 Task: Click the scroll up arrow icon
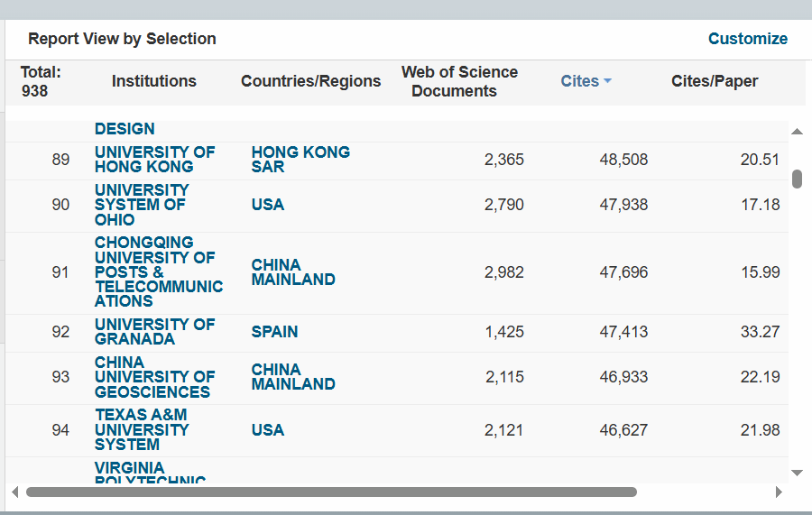coord(797,132)
